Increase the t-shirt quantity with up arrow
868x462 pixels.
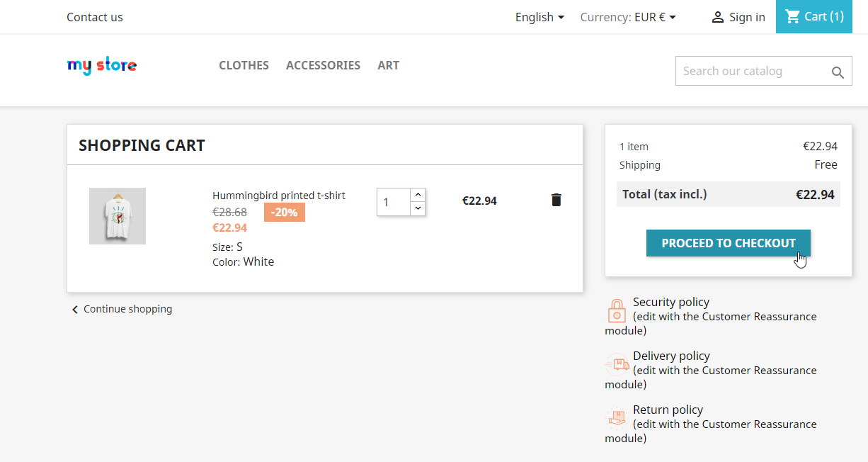[418, 194]
